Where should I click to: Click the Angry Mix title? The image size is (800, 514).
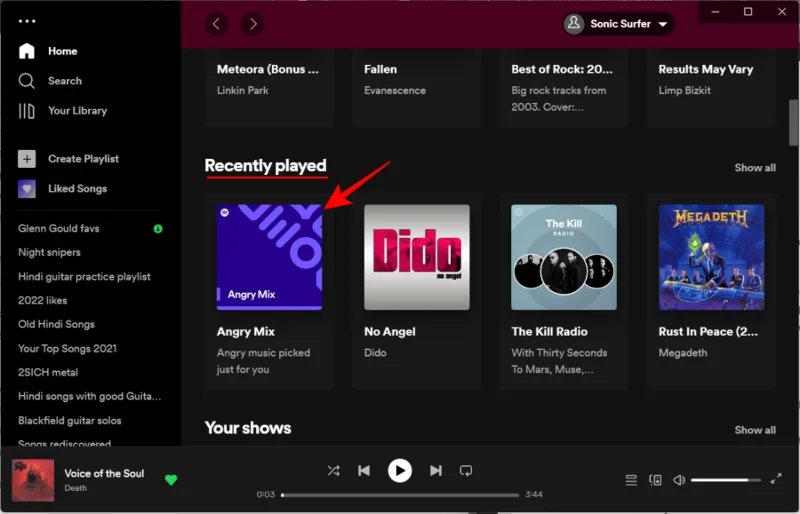tap(245, 332)
